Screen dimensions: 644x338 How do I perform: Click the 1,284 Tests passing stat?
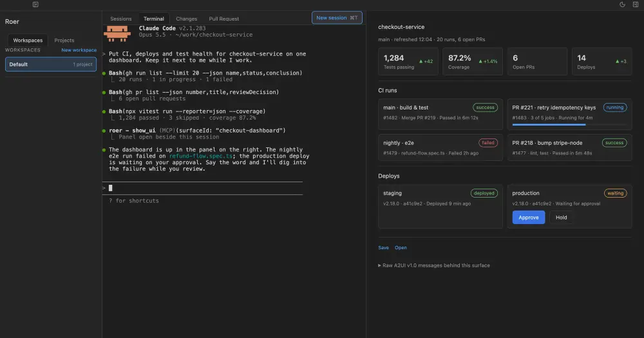tap(408, 62)
